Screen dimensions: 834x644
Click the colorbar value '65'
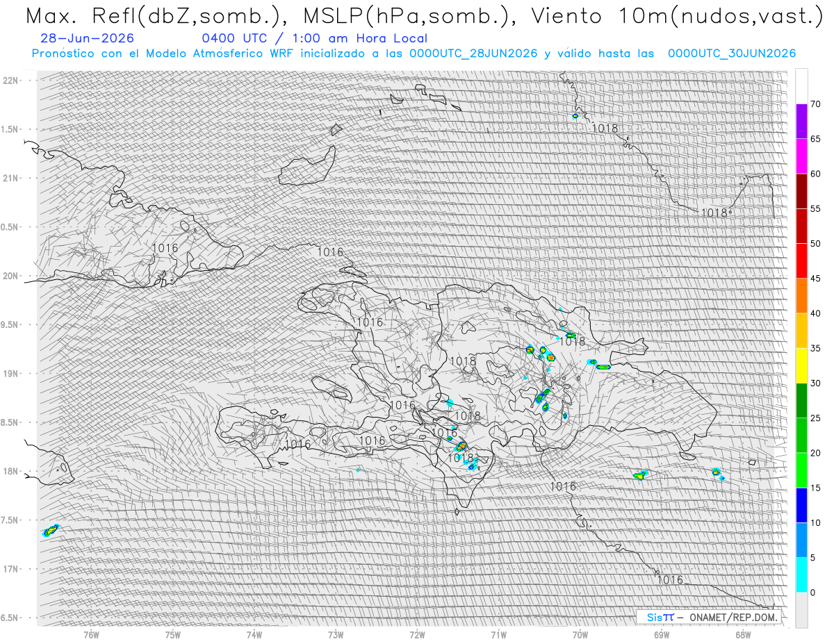(815, 139)
